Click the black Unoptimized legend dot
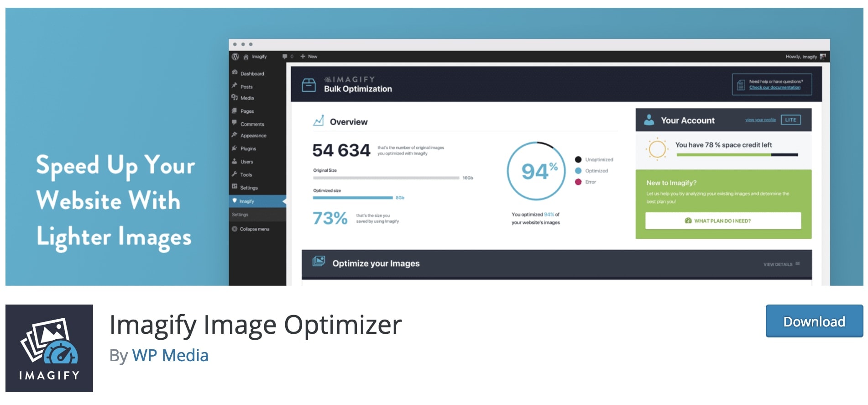This screenshot has width=868, height=405. (578, 159)
